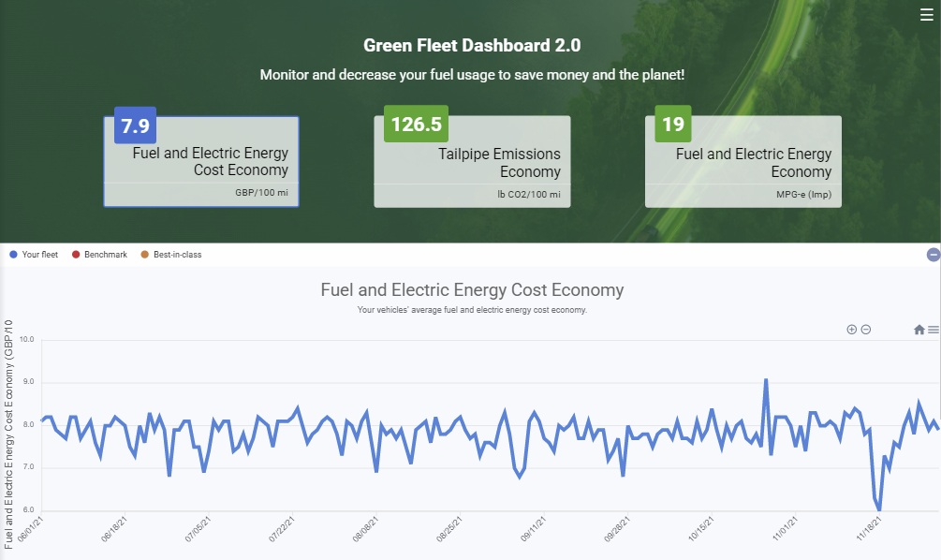Reset chart view with the home icon
The height and width of the screenshot is (560, 941).
click(919, 330)
